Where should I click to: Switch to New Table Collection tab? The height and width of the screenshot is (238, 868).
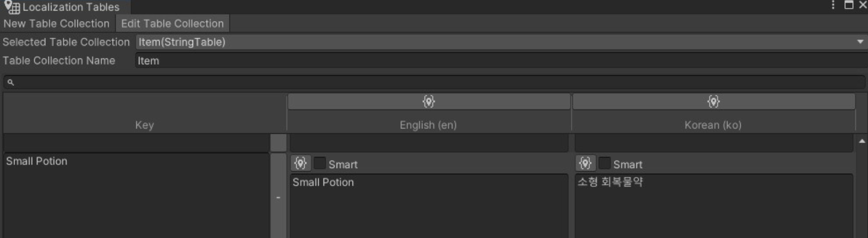(56, 24)
